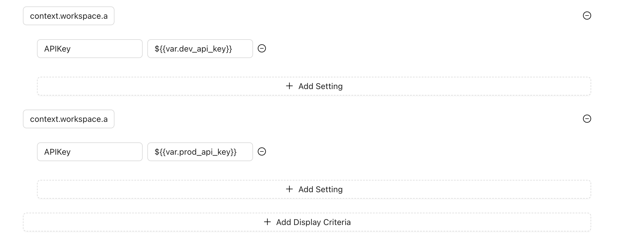
Task: Click the plus icon beside Add Display Criteria
Action: [x=267, y=222]
